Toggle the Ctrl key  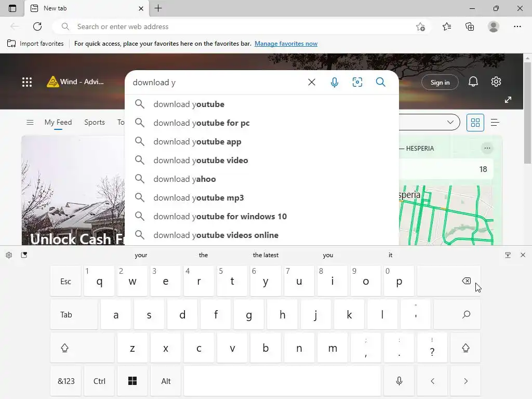pos(99,381)
